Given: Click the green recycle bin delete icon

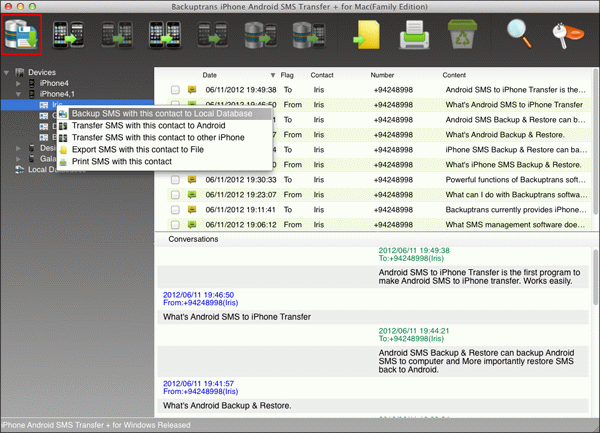Looking at the screenshot, I should [x=462, y=34].
